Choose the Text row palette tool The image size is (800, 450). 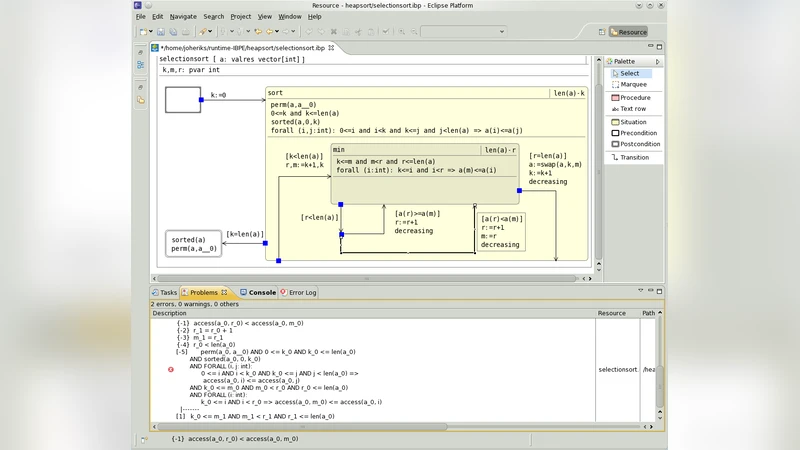coord(632,109)
